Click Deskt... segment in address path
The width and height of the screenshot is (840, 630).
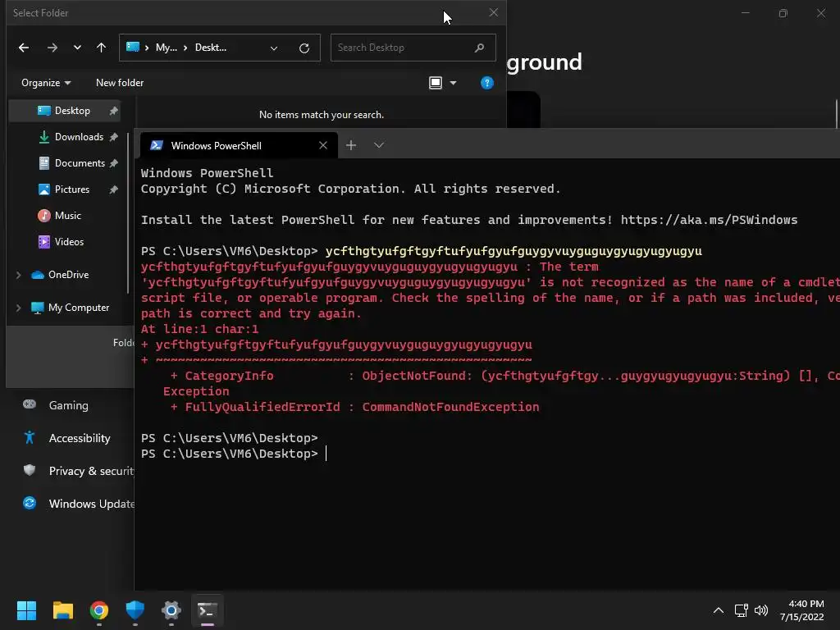pyautogui.click(x=211, y=48)
